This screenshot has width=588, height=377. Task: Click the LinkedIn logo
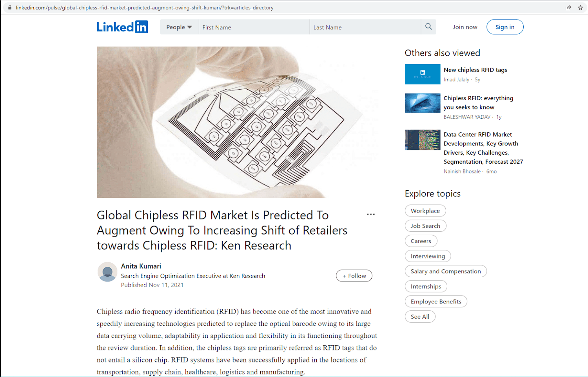click(122, 27)
